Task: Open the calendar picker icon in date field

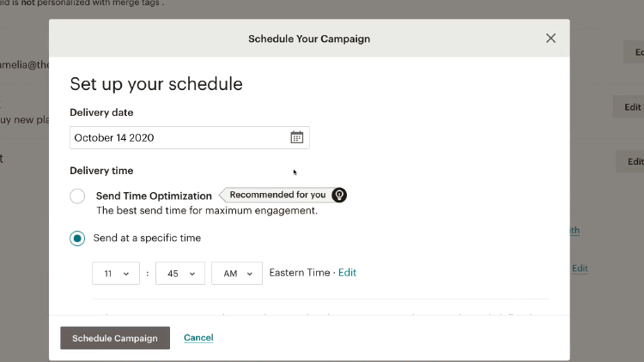Action: [296, 137]
